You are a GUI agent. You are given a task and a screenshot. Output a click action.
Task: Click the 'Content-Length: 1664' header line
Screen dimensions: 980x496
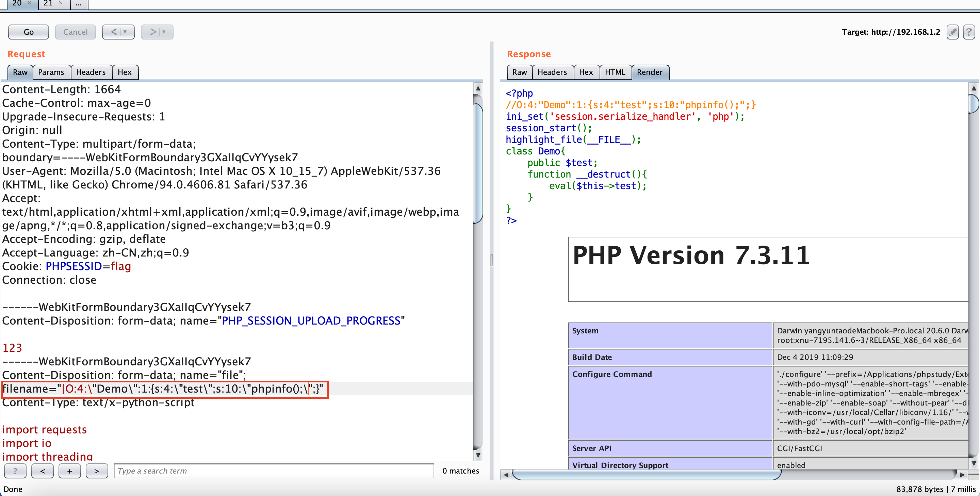[62, 89]
